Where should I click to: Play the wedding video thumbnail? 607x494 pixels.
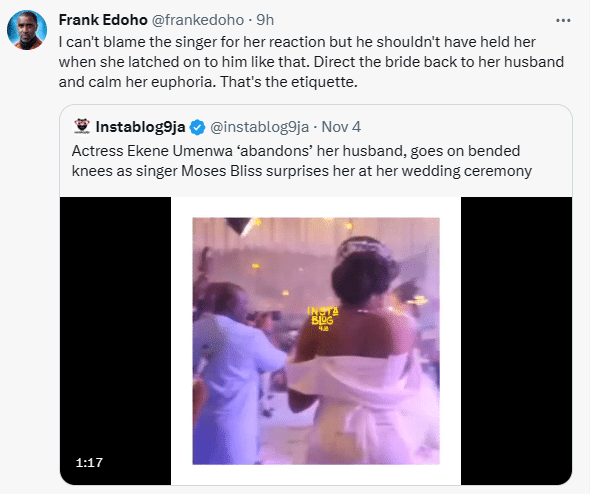(x=316, y=340)
